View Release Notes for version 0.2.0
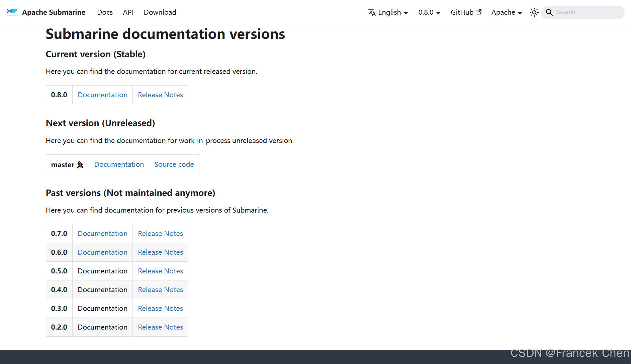 [160, 327]
